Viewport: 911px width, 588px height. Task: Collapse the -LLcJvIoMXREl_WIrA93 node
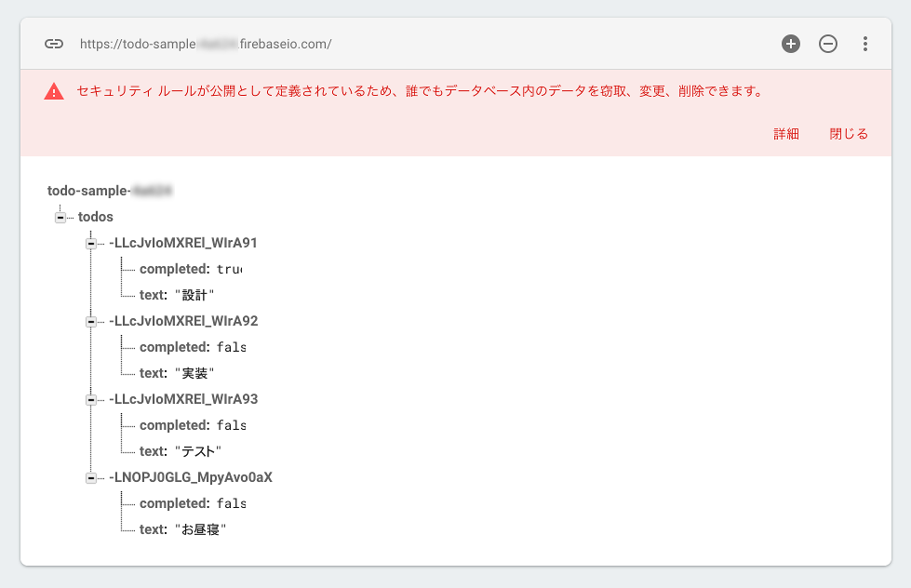coord(91,400)
